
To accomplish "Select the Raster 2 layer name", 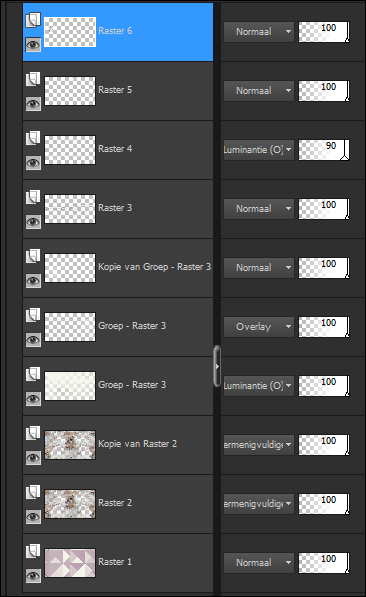I will pos(115,503).
